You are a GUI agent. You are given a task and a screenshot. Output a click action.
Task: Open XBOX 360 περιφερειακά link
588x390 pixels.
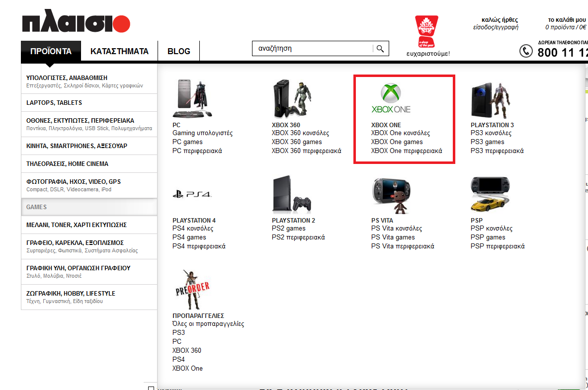[x=307, y=151]
